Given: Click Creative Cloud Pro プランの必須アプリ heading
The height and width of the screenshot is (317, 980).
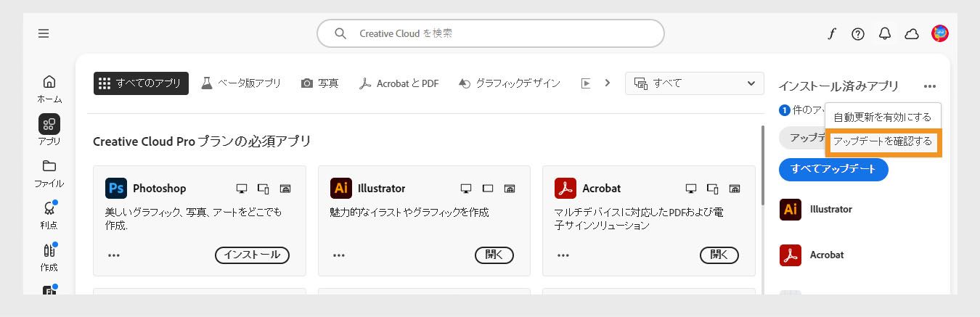Looking at the screenshot, I should [202, 141].
